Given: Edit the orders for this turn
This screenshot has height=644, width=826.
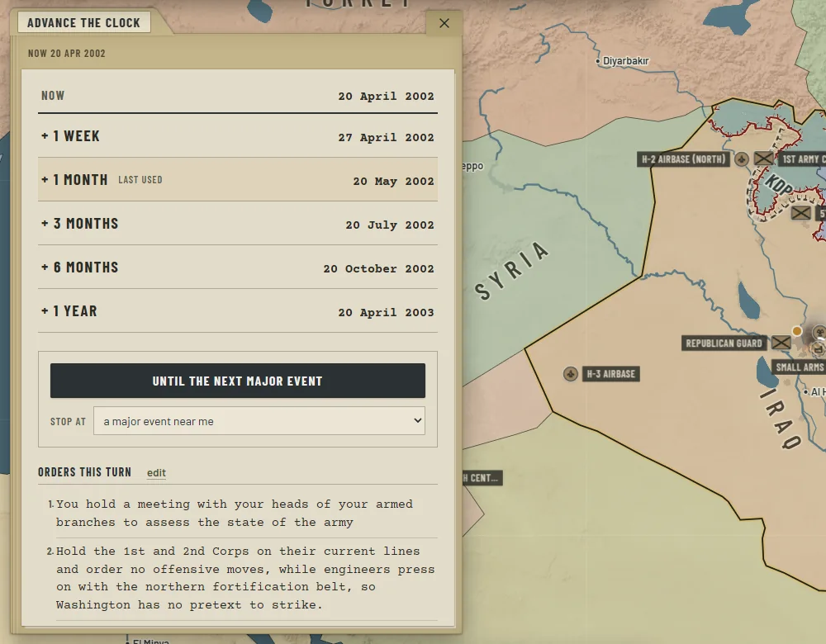Looking at the screenshot, I should pos(156,473).
